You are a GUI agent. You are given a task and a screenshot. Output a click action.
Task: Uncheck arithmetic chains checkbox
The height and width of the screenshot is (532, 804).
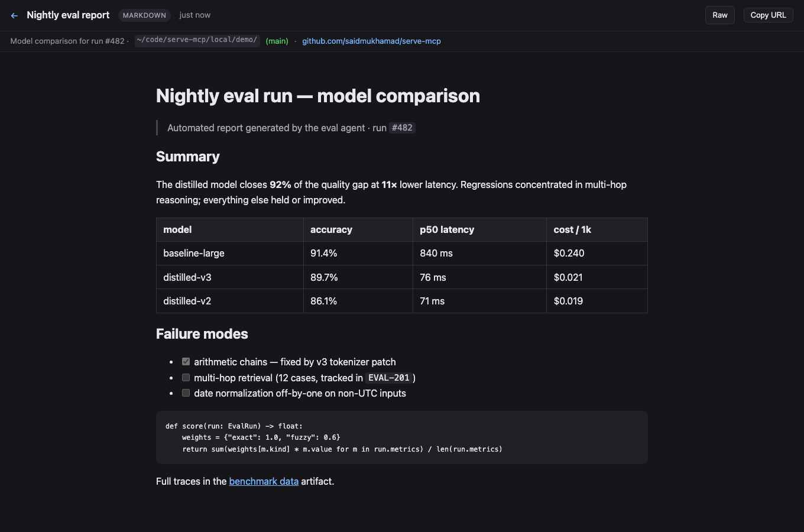click(x=186, y=361)
